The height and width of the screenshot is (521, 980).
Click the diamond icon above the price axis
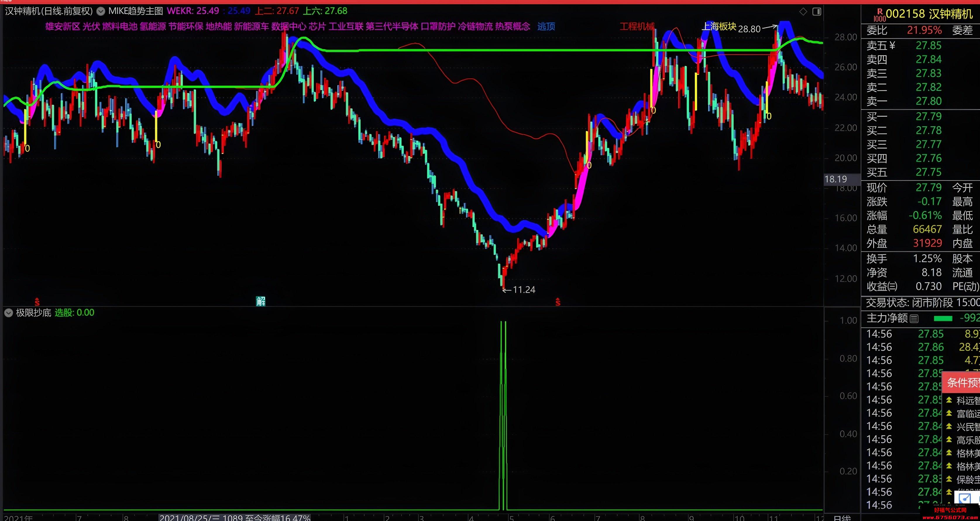(803, 12)
